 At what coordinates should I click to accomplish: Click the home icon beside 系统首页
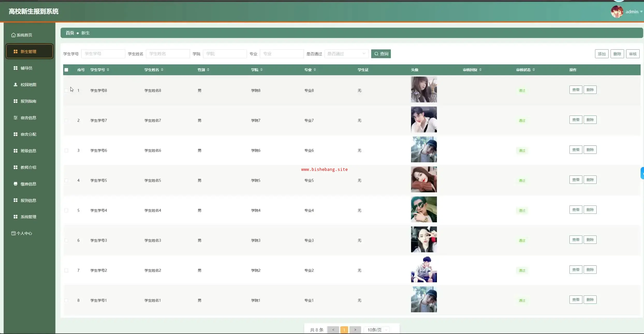(x=13, y=35)
